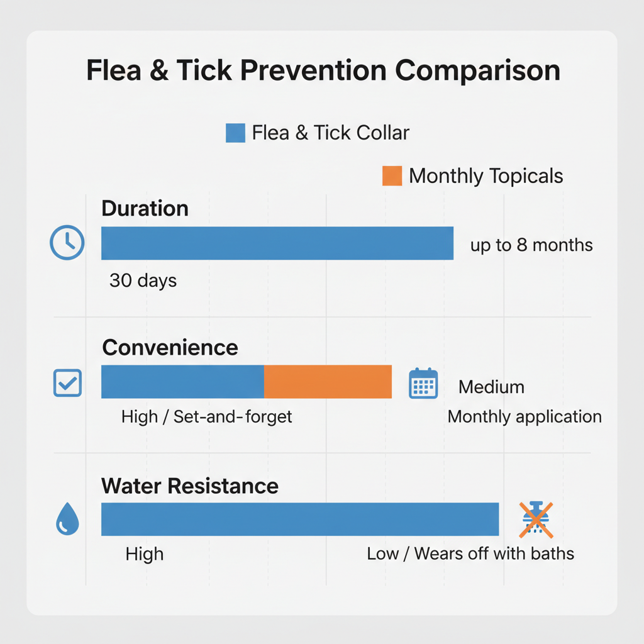Click the 'up to 8 months' label

(x=531, y=245)
